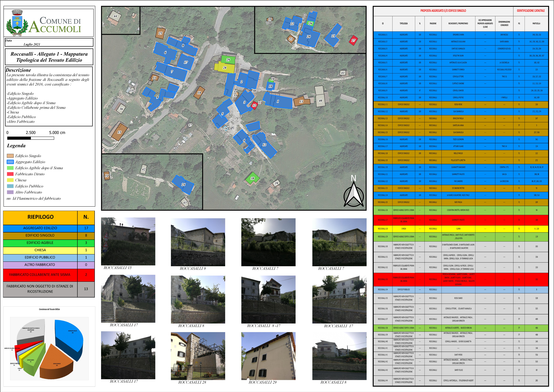Click the TIPOLOGIA column header

point(404,24)
